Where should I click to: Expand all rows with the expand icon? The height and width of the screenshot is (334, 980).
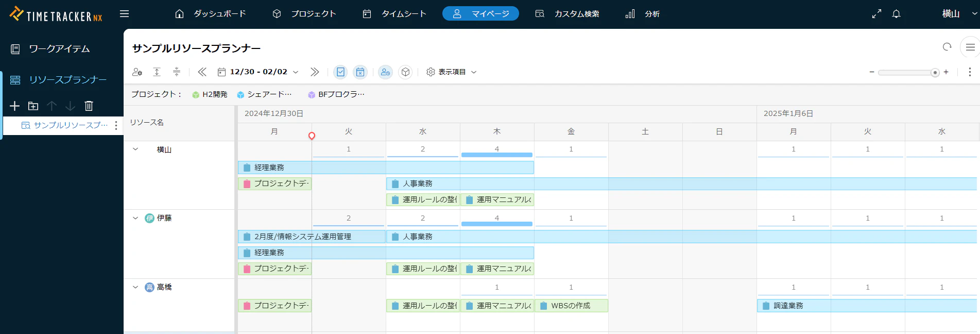pyautogui.click(x=157, y=72)
